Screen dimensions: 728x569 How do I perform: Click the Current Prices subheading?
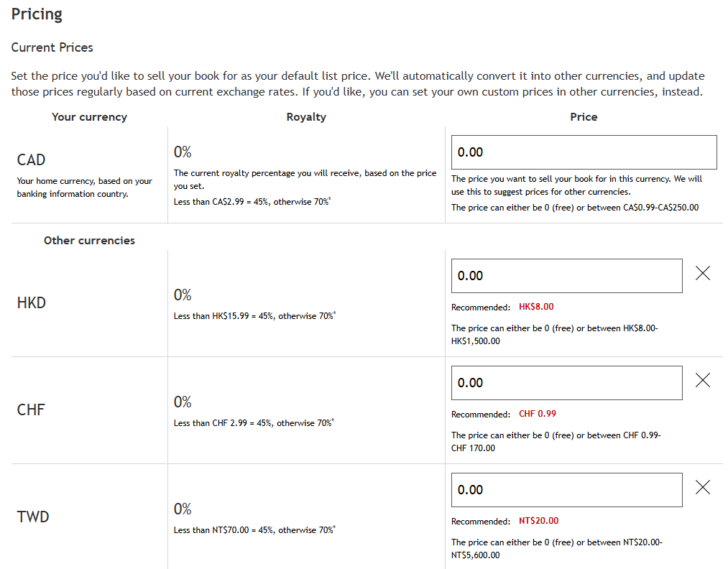(52, 47)
